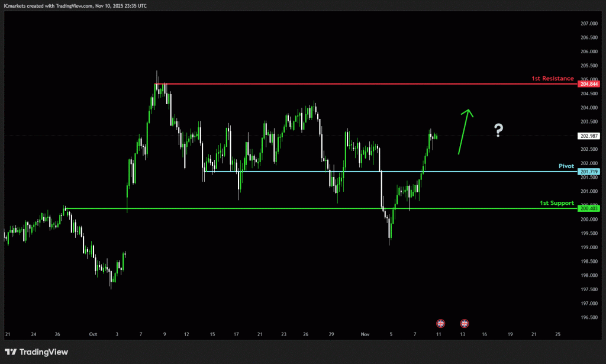
Task: Open the UK economic event icon near Nov 11
Action: pyautogui.click(x=440, y=323)
